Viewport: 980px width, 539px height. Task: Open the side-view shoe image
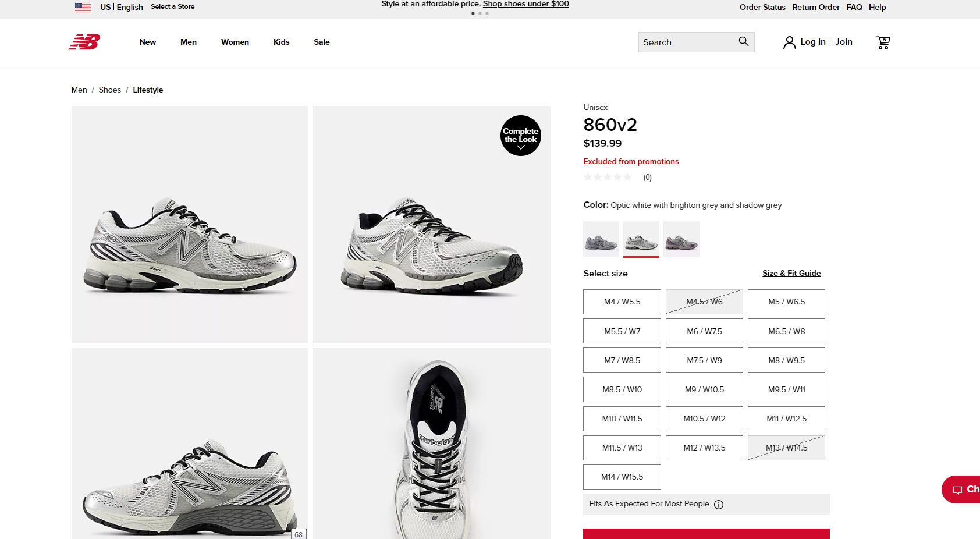click(x=190, y=225)
